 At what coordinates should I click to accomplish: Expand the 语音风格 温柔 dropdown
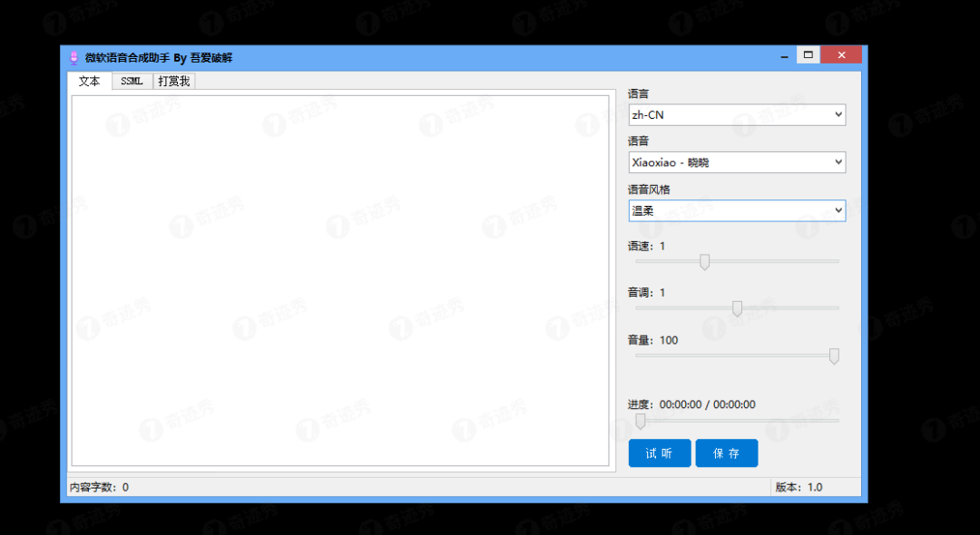point(737,210)
